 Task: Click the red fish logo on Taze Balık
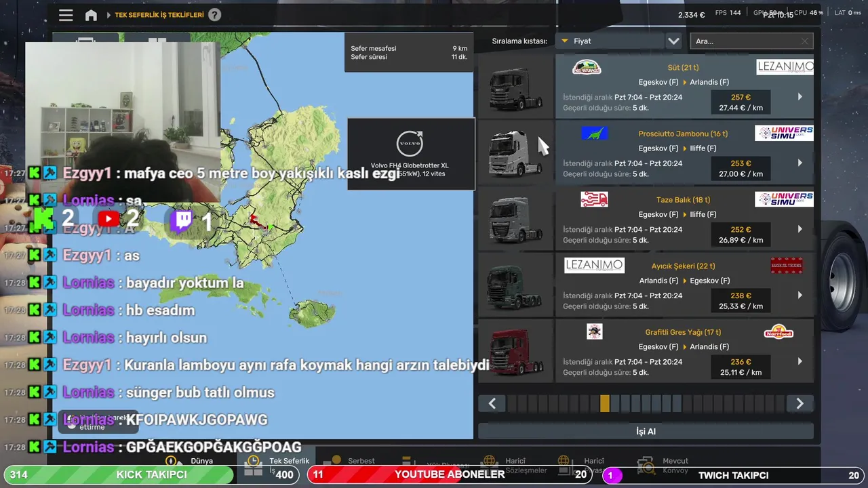[x=594, y=199]
